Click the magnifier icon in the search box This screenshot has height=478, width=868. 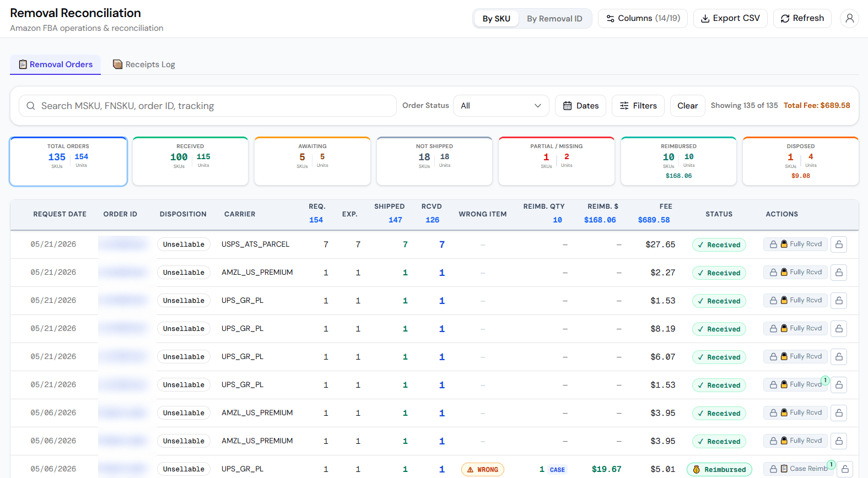coord(31,106)
